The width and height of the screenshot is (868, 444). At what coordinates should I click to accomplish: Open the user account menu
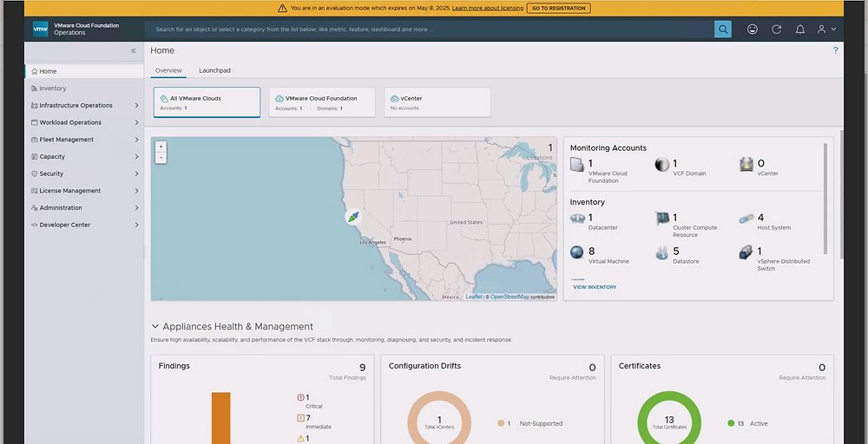coord(825,29)
